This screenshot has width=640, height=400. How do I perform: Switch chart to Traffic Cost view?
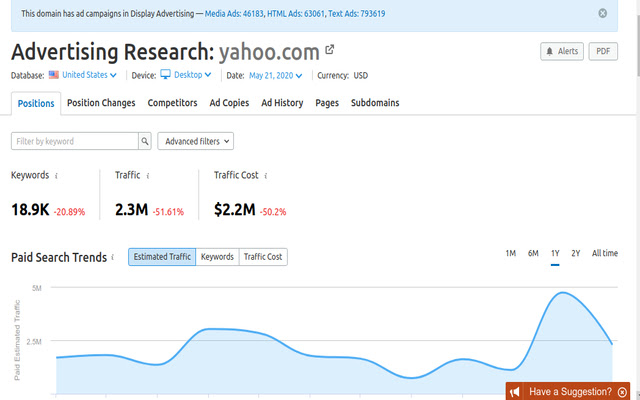coord(263,257)
